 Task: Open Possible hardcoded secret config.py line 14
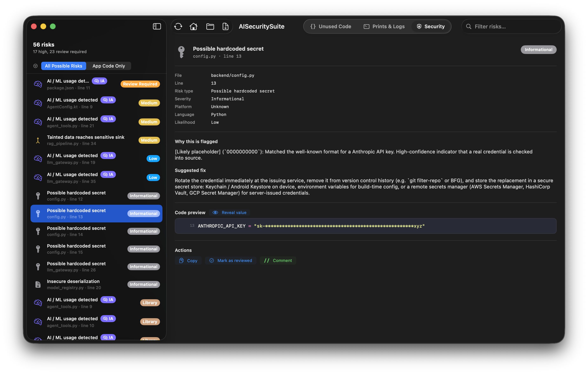coord(96,231)
